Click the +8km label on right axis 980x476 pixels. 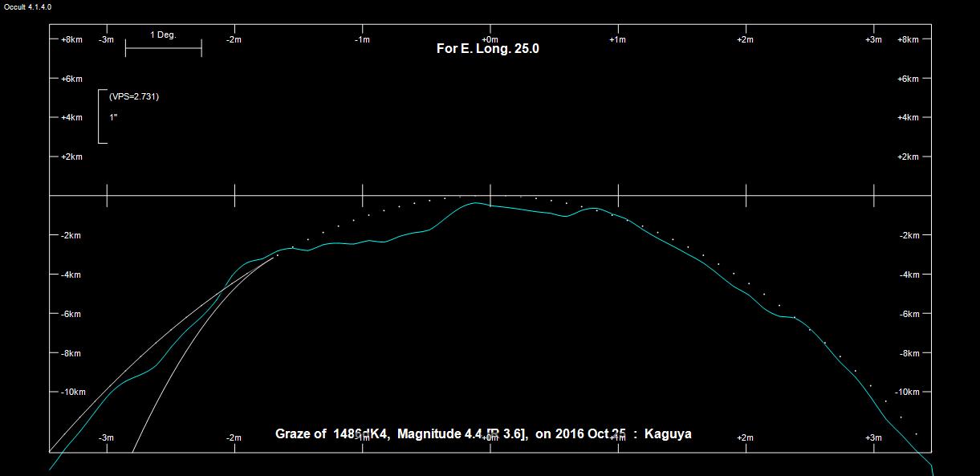[908, 39]
